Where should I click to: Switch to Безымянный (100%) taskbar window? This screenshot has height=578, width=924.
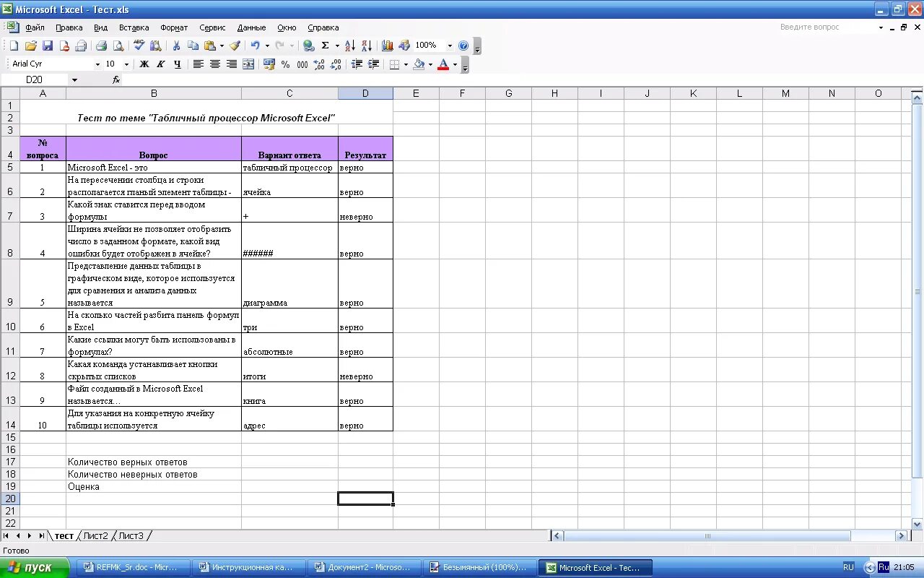point(479,568)
